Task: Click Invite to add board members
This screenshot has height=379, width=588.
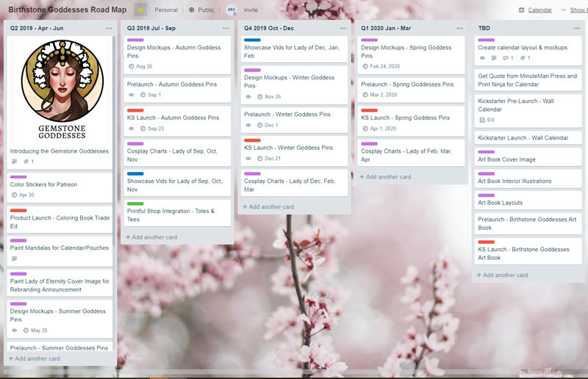Action: [251, 10]
